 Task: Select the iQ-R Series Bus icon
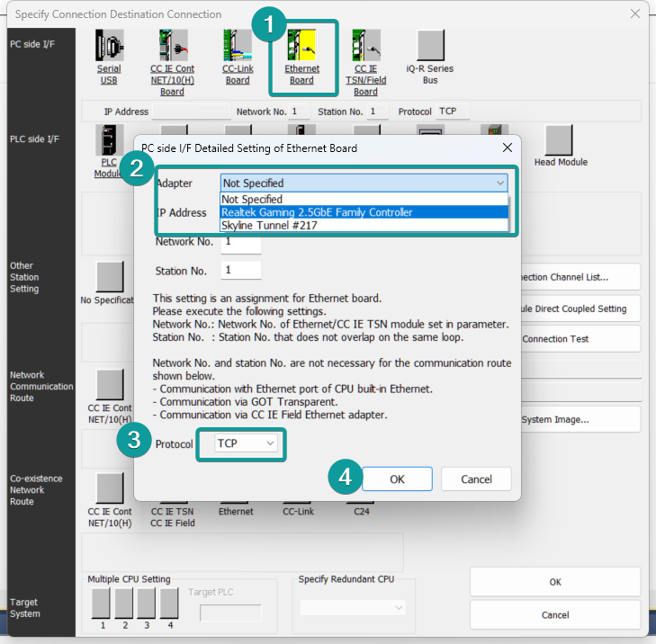tap(430, 46)
